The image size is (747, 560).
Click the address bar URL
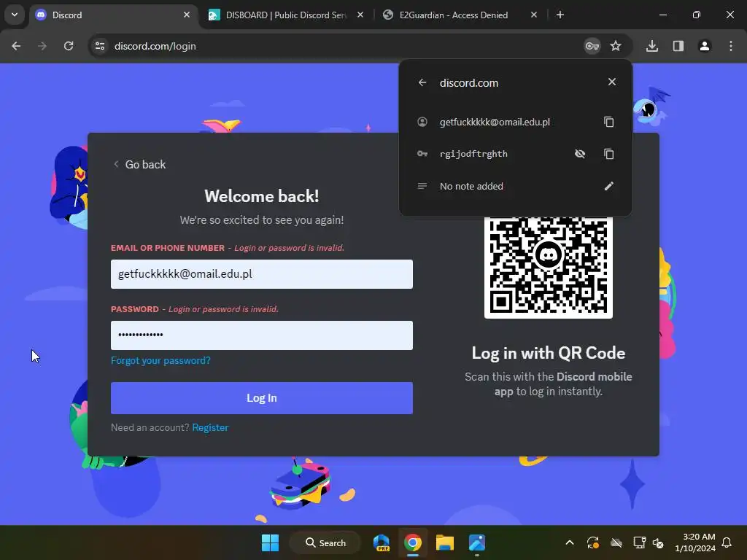(x=155, y=46)
